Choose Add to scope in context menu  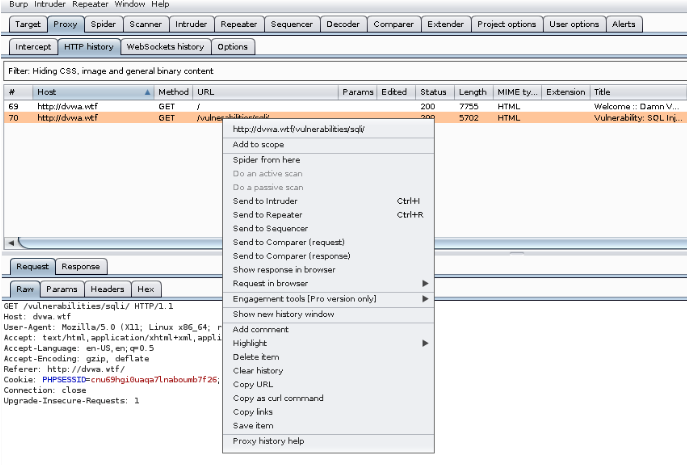(329, 144)
